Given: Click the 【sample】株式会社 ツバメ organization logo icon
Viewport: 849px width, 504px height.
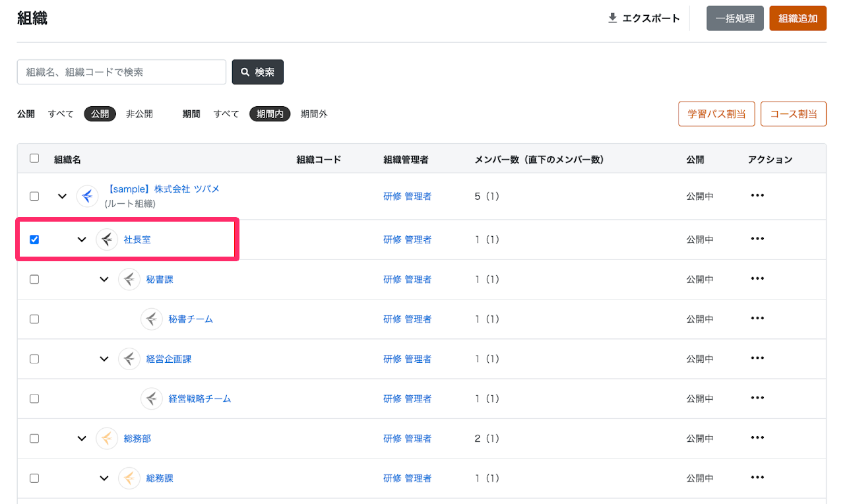Looking at the screenshot, I should click(87, 196).
